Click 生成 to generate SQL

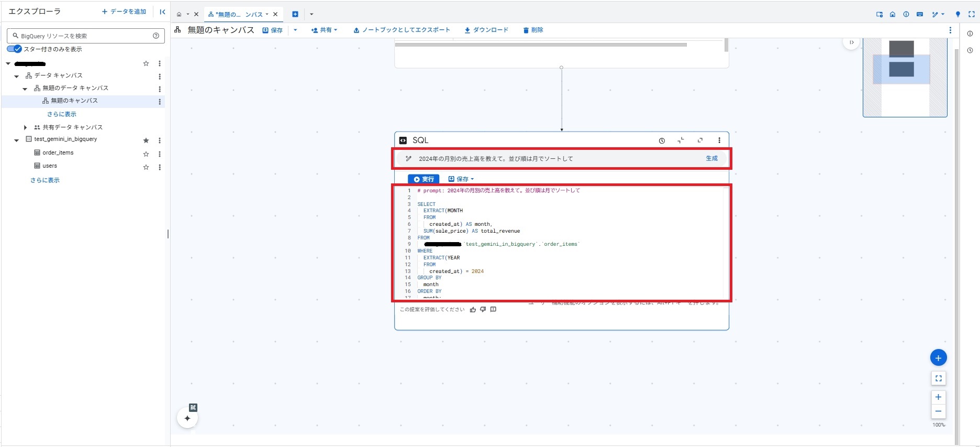point(711,158)
